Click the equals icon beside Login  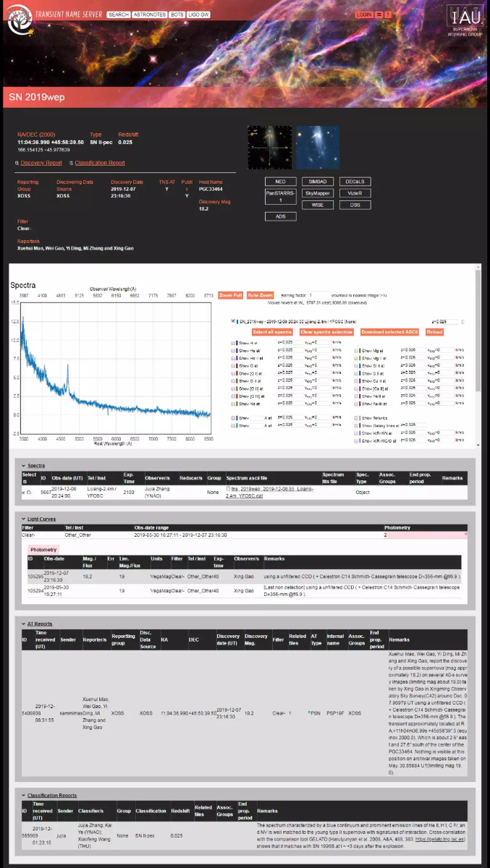379,14
